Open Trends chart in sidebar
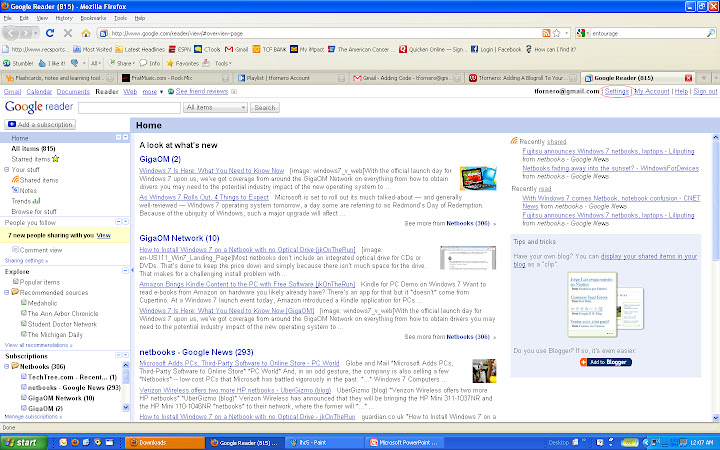 coord(26,201)
